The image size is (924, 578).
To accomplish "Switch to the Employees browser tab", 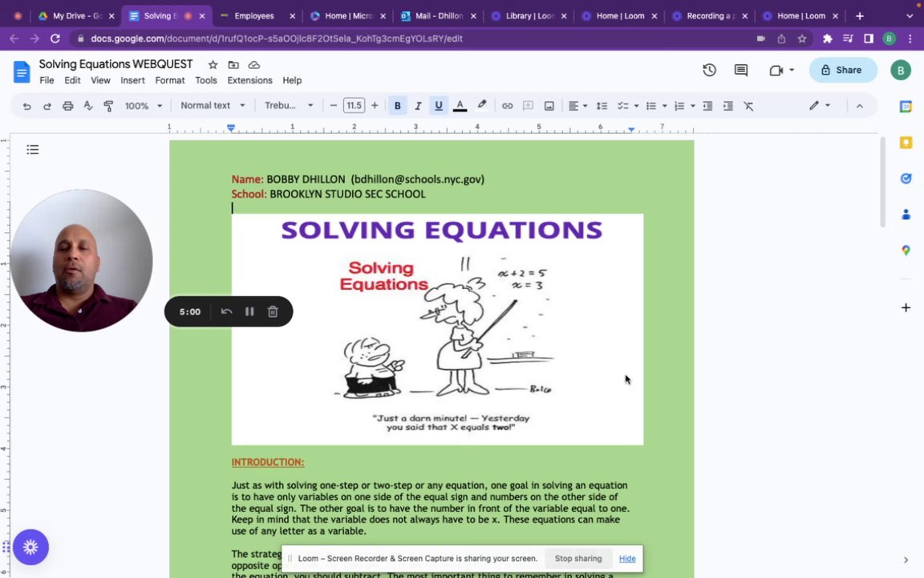I will 256,16.
